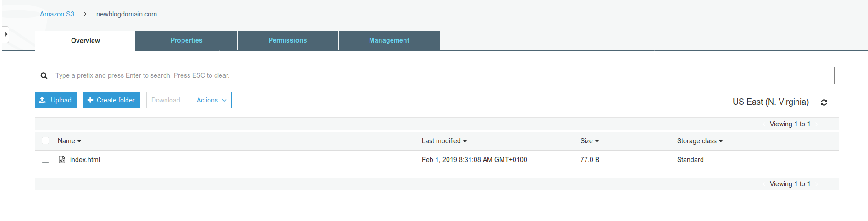Click newblogdomain.com bucket name in breadcrumb
The width and height of the screenshot is (868, 221).
tap(127, 14)
